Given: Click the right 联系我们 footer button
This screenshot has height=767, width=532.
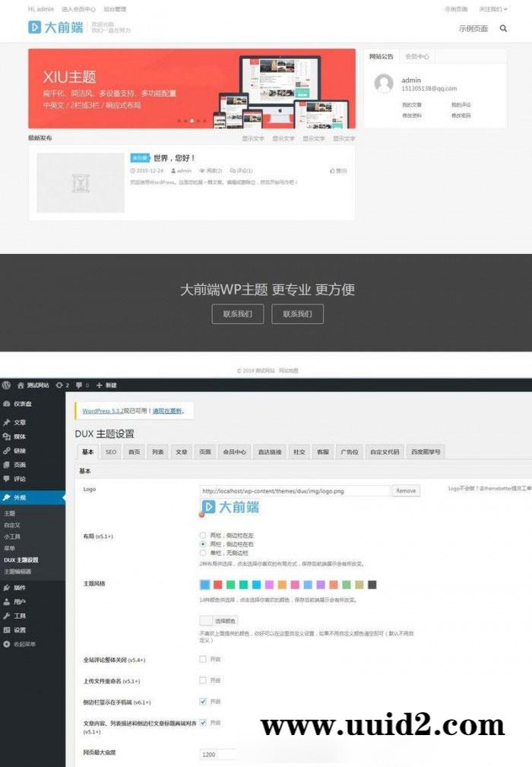Looking at the screenshot, I should (297, 314).
